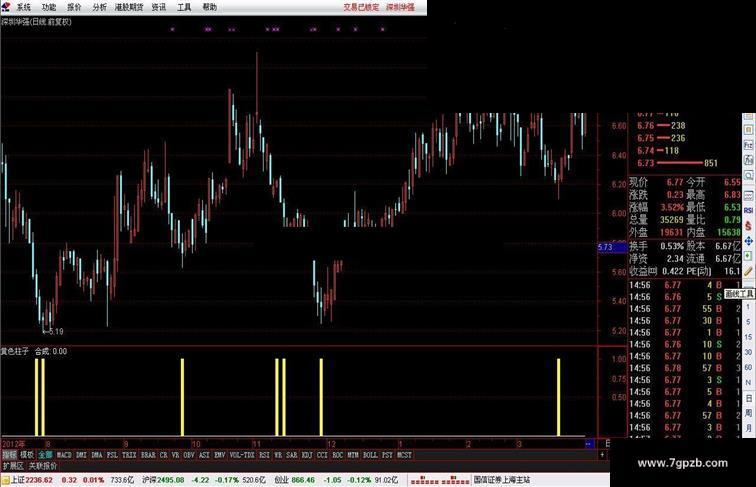The height and width of the screenshot is (487, 756).
Task: Select the 15-minute period button
Action: pyautogui.click(x=748, y=337)
